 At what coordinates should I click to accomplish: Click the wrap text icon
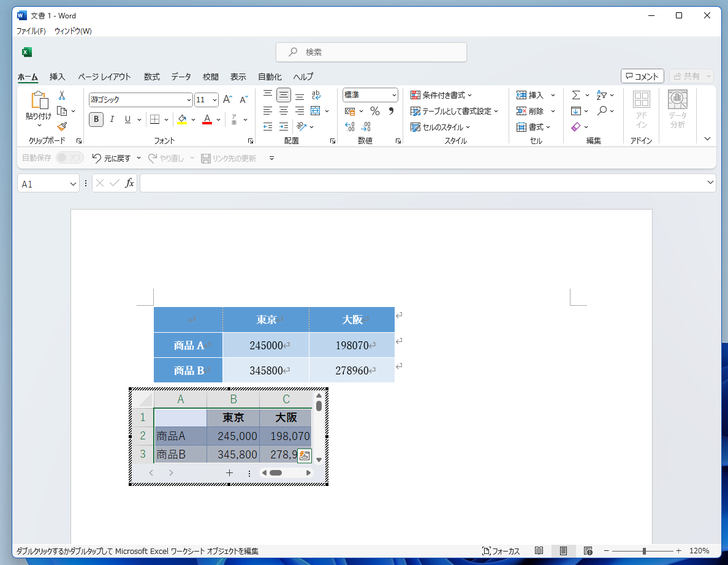pyautogui.click(x=316, y=95)
